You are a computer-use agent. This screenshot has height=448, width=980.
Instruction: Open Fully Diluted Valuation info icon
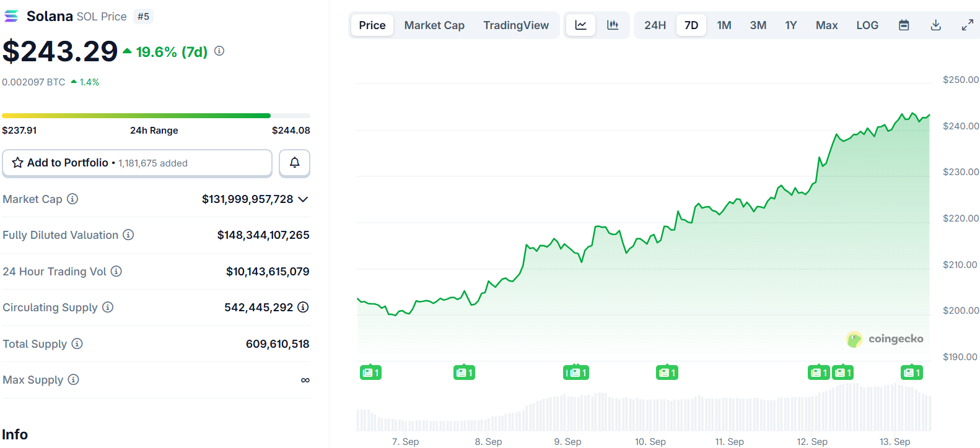tap(128, 235)
